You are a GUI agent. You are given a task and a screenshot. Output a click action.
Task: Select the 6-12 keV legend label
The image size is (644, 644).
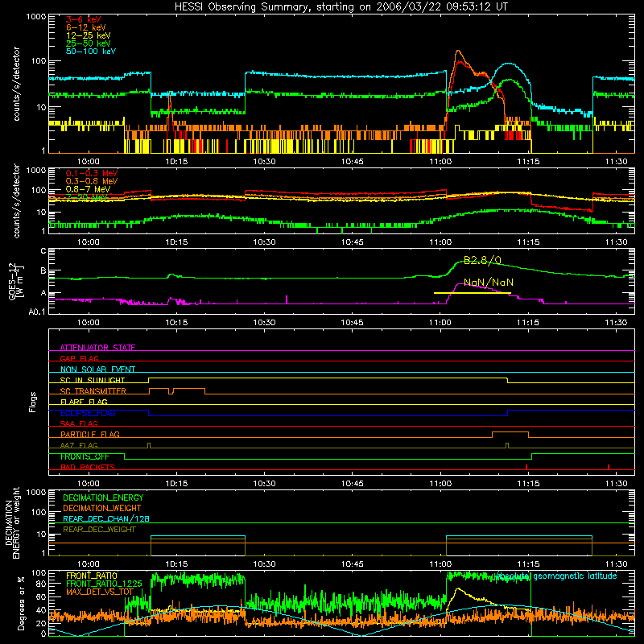(86, 27)
